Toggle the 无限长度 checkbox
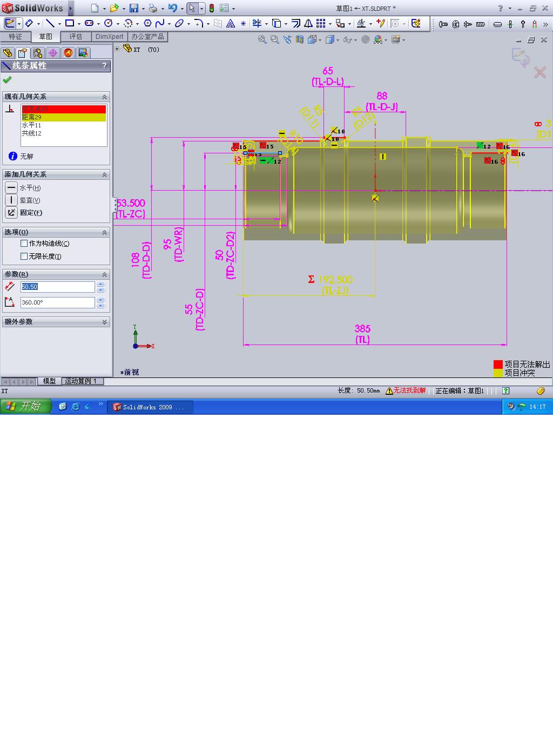 [24, 256]
